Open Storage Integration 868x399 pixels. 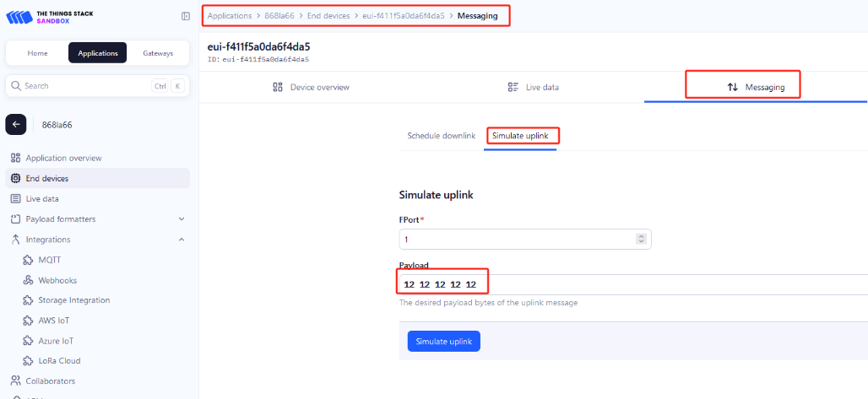pyautogui.click(x=73, y=299)
